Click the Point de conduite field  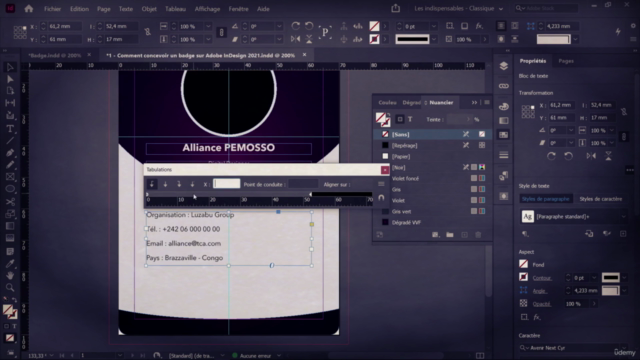click(x=303, y=184)
